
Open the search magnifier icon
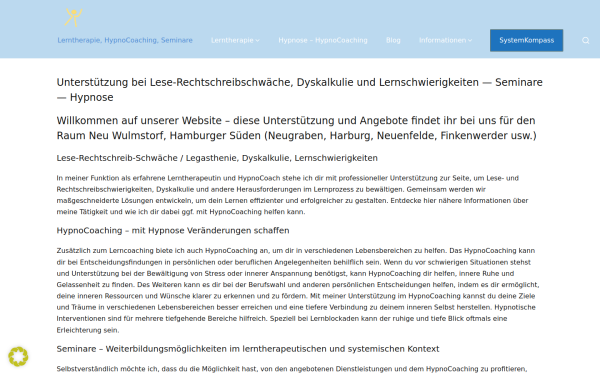point(585,41)
